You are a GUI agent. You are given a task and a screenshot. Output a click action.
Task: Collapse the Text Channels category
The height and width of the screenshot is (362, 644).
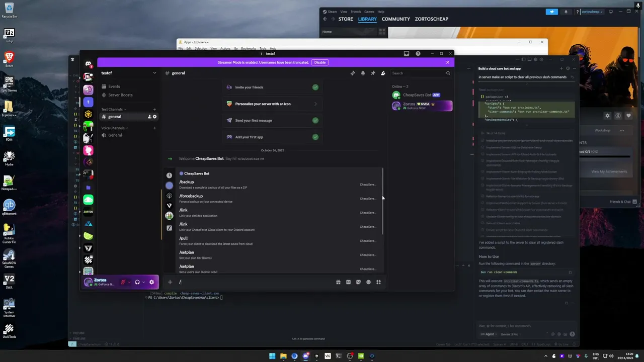tap(113, 109)
